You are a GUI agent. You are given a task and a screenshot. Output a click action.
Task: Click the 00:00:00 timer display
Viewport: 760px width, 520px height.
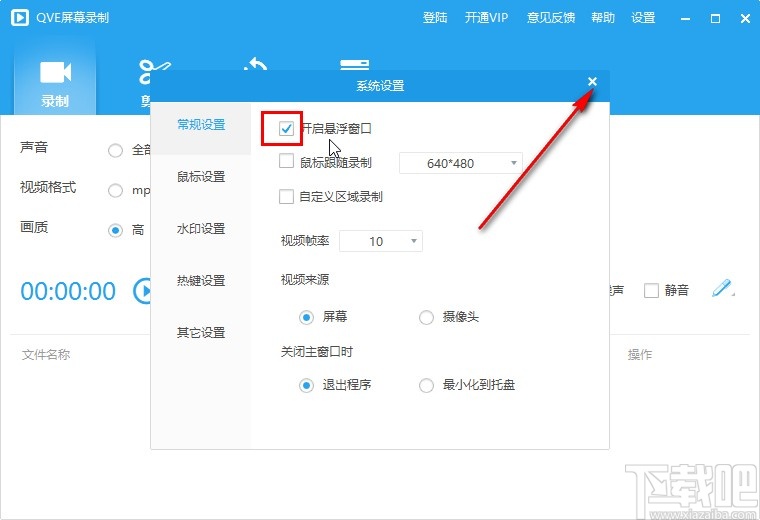(x=68, y=291)
